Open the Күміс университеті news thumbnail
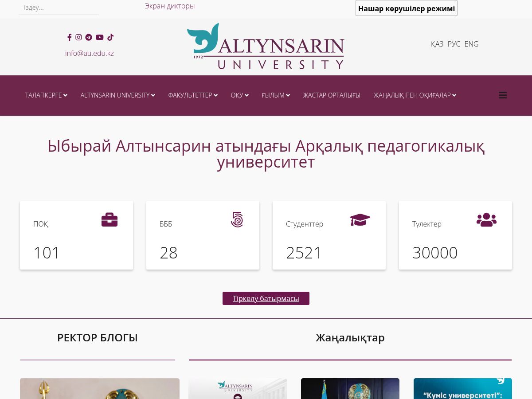This screenshot has width=532, height=399. (463, 388)
